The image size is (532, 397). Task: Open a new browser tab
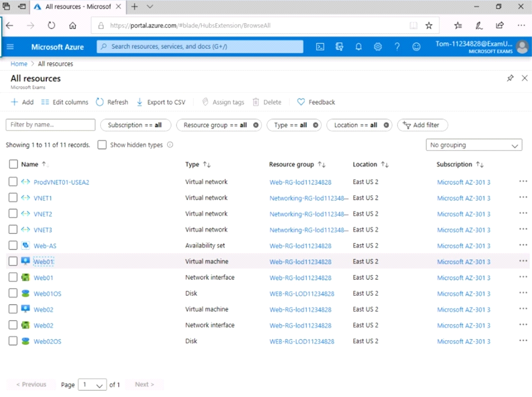point(135,6)
